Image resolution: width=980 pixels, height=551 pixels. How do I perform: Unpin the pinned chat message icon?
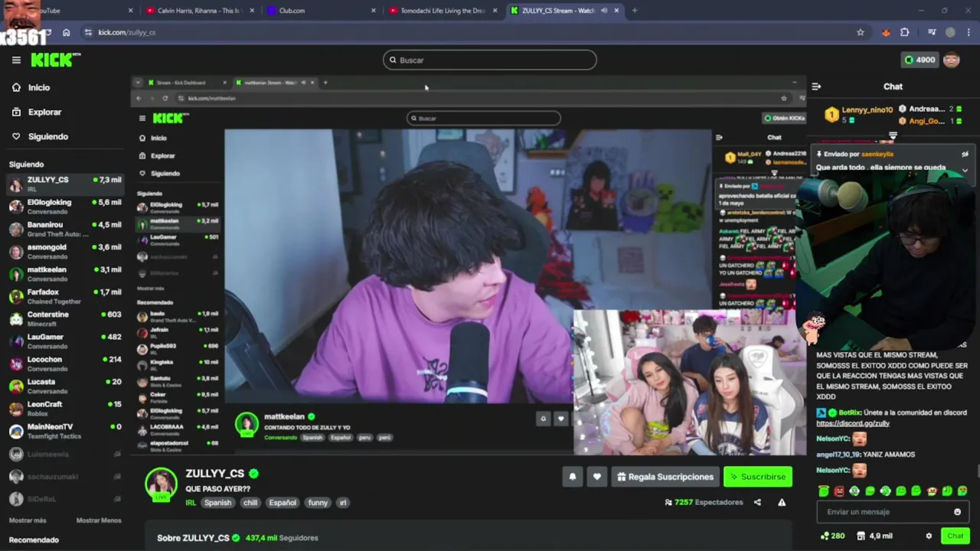coord(965,154)
